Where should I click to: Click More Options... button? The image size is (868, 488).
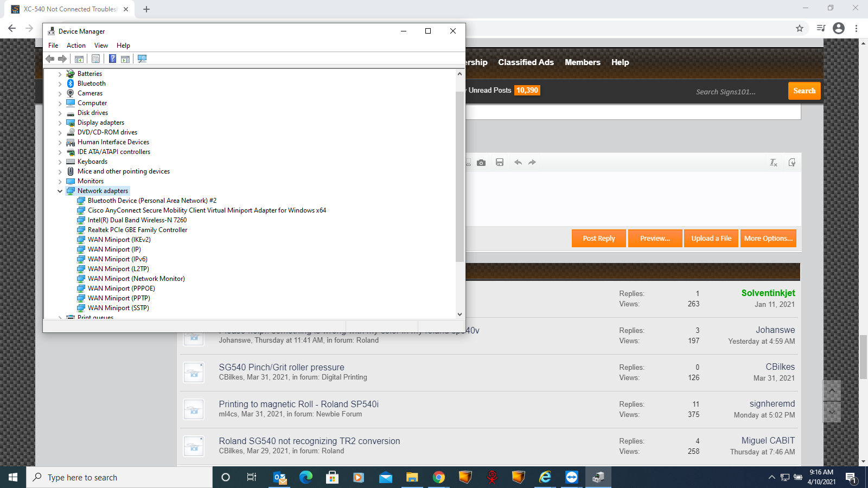[x=768, y=239]
